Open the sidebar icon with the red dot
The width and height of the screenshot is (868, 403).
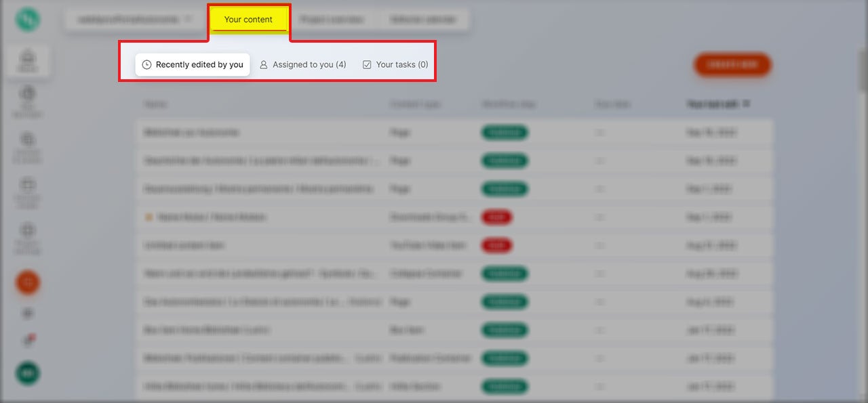[x=28, y=340]
